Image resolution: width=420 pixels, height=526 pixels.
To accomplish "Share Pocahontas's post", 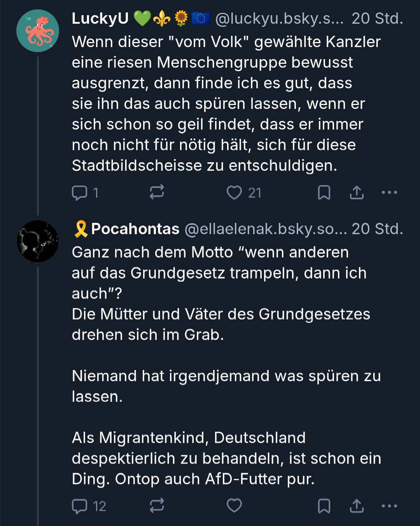I will point(357,506).
